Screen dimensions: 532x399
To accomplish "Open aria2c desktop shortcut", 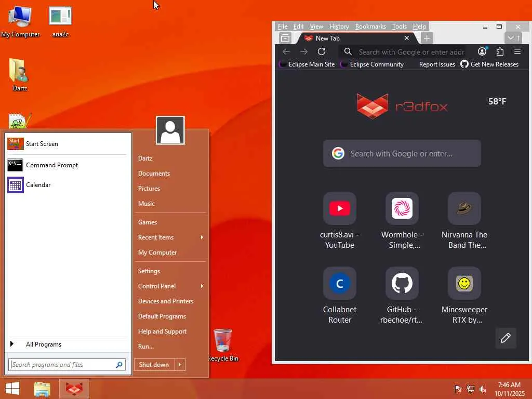I will click(x=60, y=21).
